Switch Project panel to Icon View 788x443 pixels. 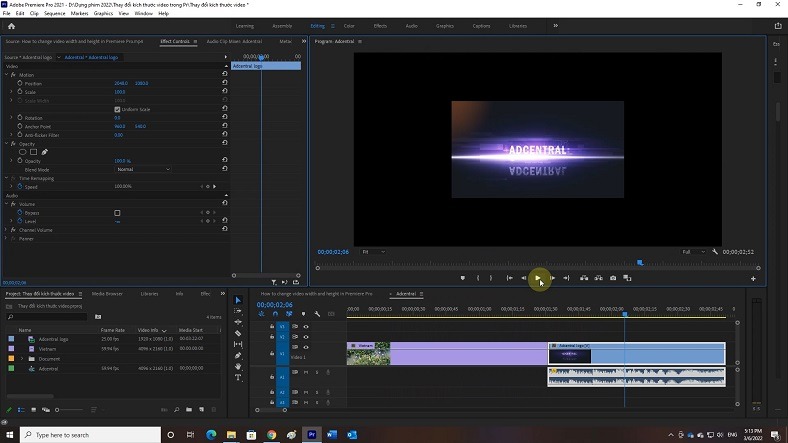(34, 410)
